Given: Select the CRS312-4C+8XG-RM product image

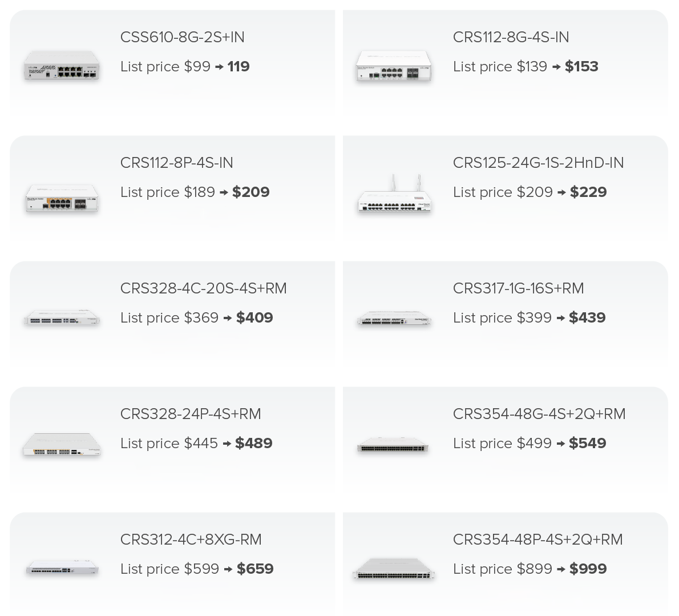Looking at the screenshot, I should click(x=62, y=569).
